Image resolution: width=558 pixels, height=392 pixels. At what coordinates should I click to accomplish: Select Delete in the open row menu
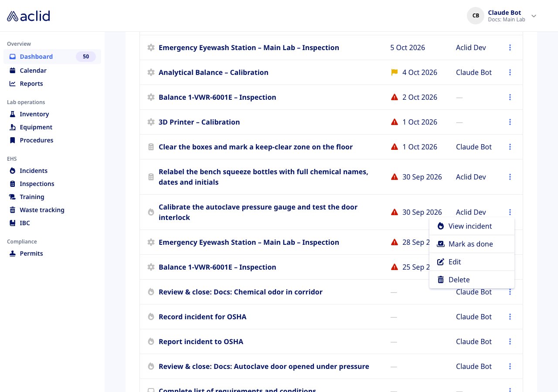tap(472, 280)
